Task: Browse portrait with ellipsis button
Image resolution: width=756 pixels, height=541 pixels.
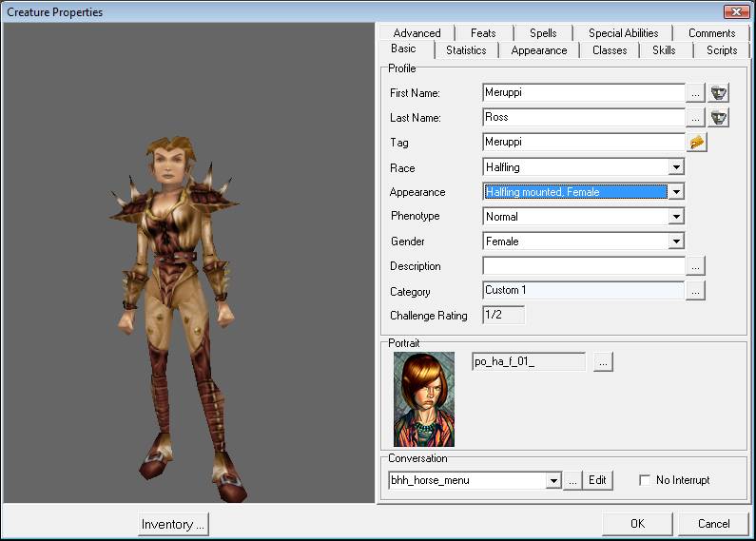Action: pyautogui.click(x=603, y=361)
